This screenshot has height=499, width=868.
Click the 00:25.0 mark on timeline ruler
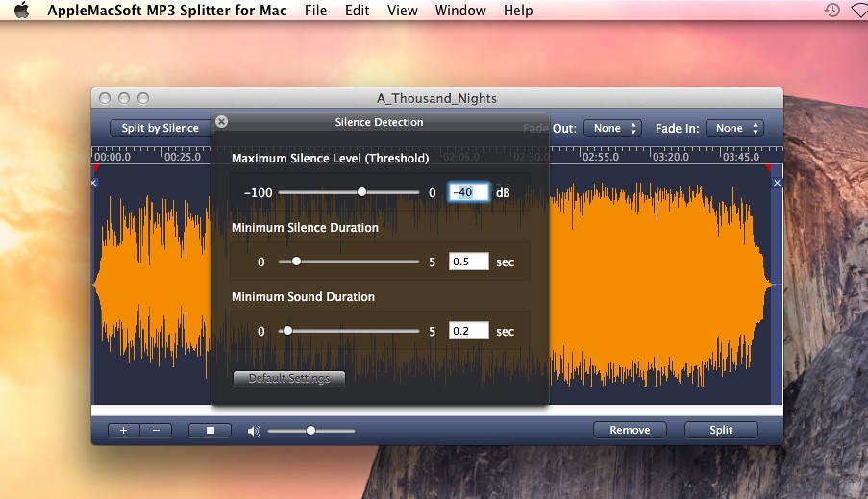(183, 157)
